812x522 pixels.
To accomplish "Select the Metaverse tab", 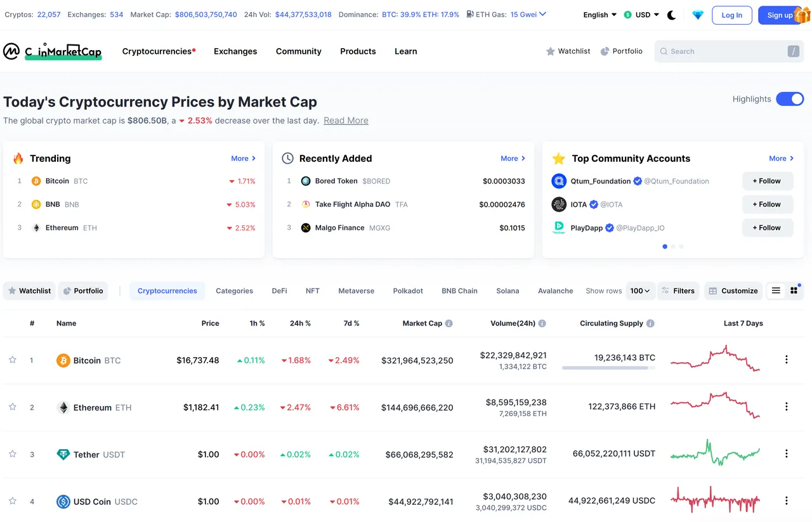I will coord(357,290).
